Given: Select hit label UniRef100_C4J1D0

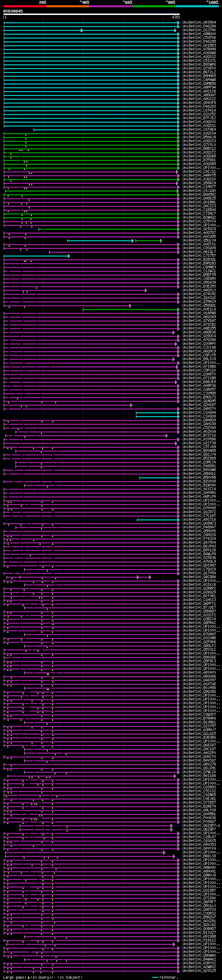Looking at the screenshot, I should [x=199, y=191].
